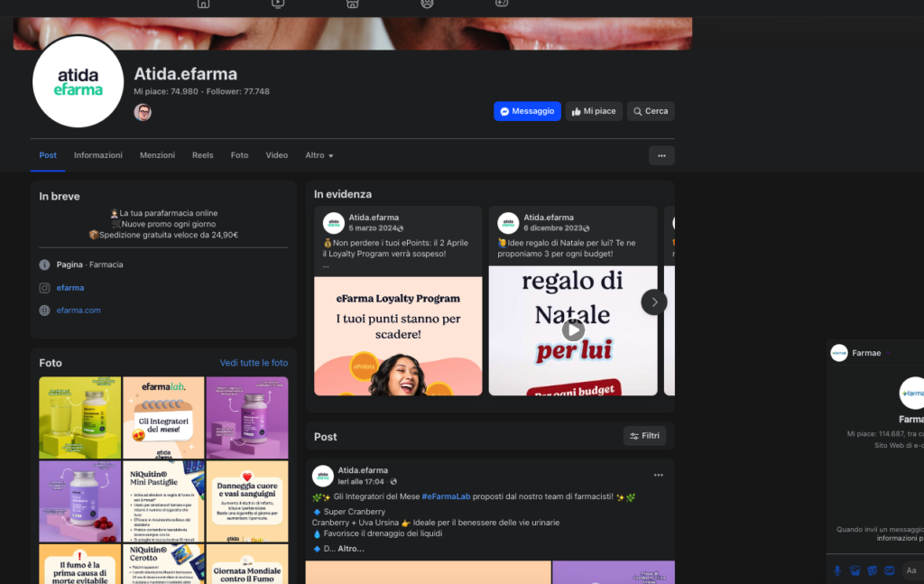This screenshot has width=924, height=584.
Task: Select the Foto tab
Action: [239, 155]
